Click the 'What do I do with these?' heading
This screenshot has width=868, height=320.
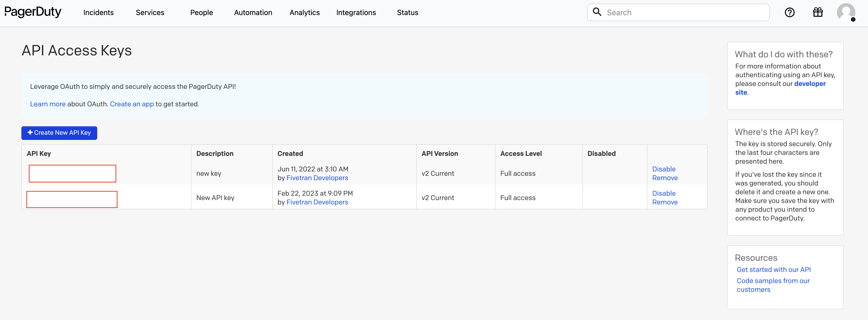pyautogui.click(x=783, y=54)
